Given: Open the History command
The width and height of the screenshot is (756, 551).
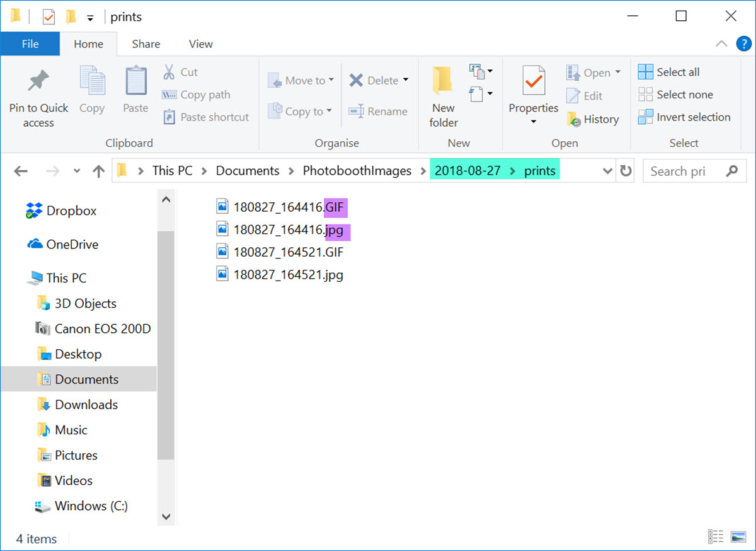Looking at the screenshot, I should coord(593,119).
